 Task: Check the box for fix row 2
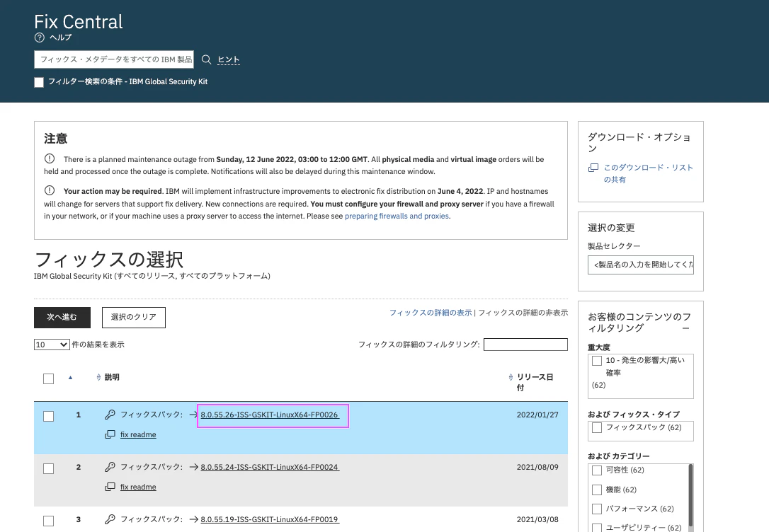[49, 469]
